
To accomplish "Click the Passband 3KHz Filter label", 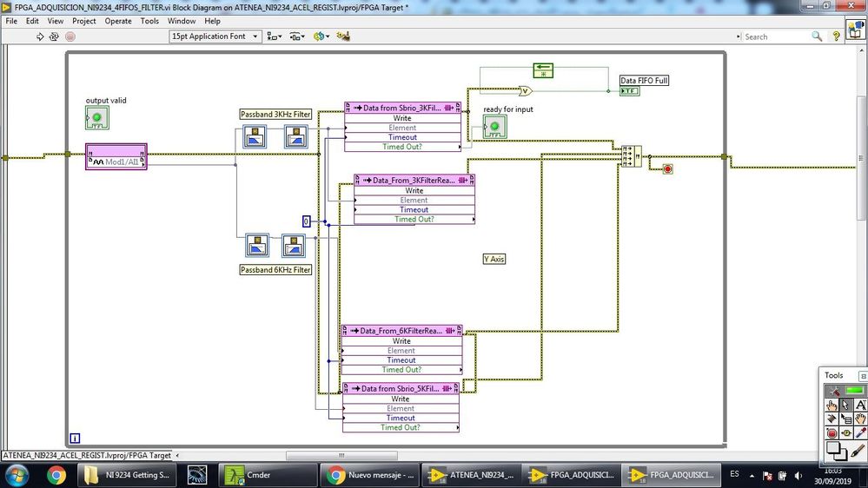I will [x=275, y=114].
